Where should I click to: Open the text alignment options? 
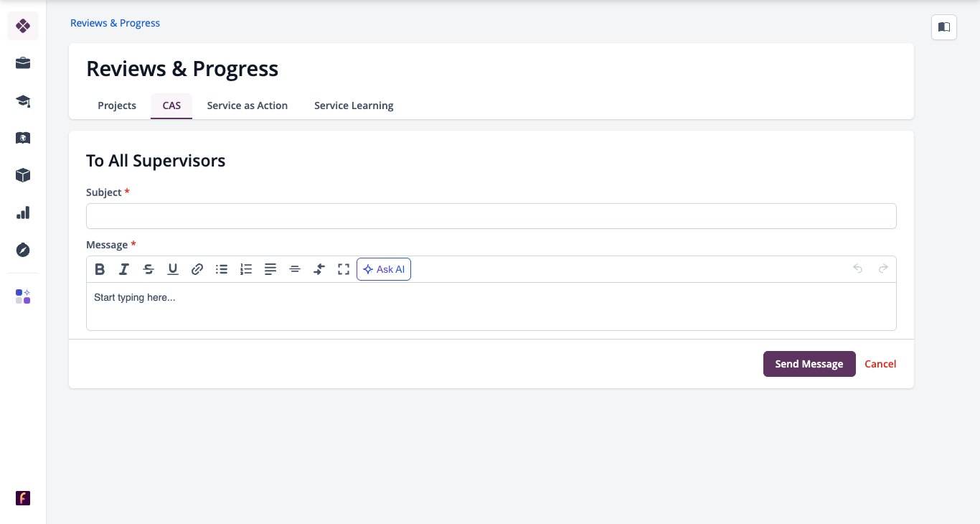270,269
